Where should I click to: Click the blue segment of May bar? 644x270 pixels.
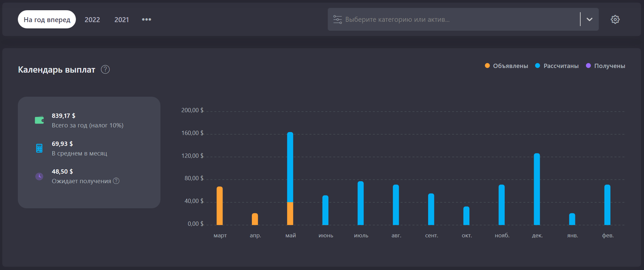point(290,167)
